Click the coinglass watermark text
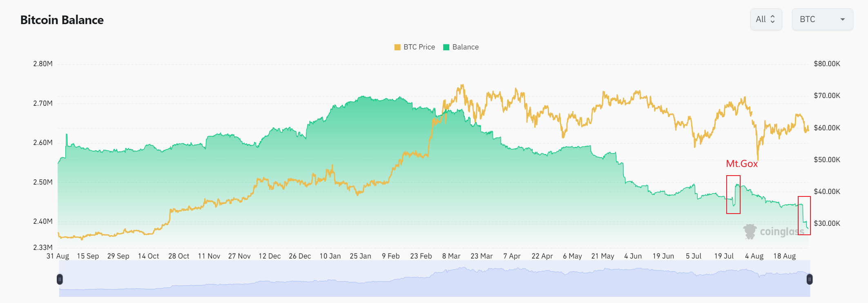Viewport: 868px width, 303px height. (x=782, y=232)
